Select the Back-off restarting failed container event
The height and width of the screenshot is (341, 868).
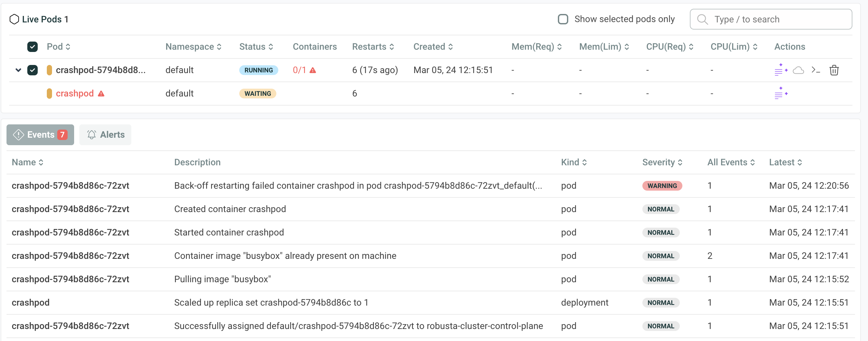(431, 185)
